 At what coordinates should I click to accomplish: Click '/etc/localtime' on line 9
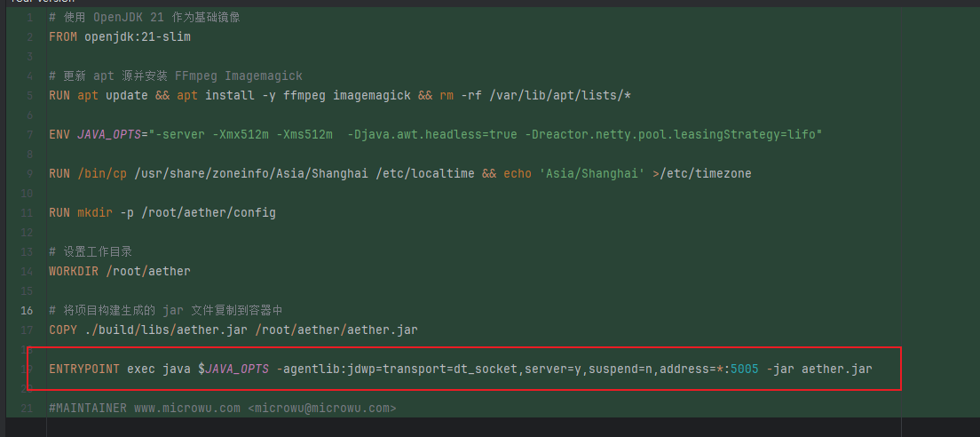(x=425, y=174)
